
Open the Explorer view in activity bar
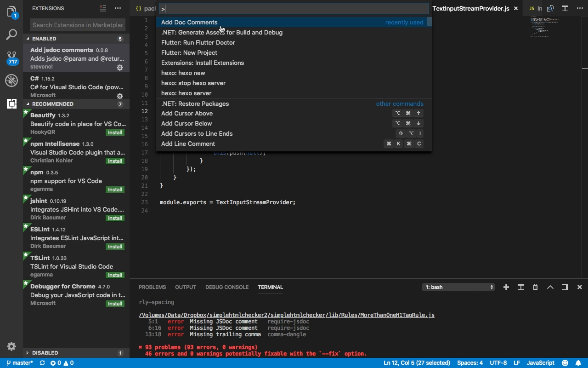11,11
